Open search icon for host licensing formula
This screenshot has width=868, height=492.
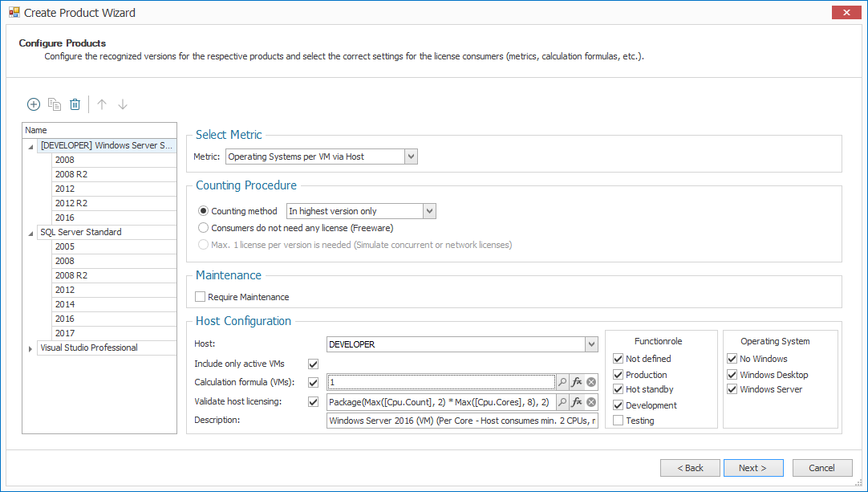coord(562,402)
